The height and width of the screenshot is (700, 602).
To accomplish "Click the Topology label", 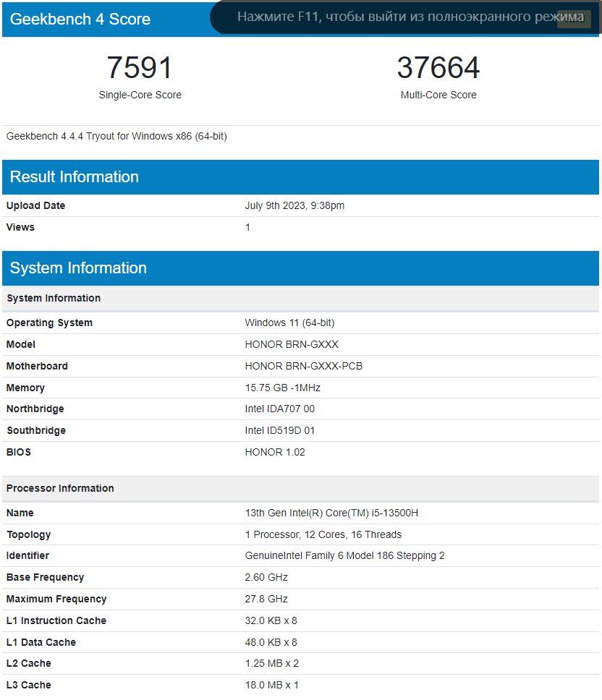I will [29, 534].
